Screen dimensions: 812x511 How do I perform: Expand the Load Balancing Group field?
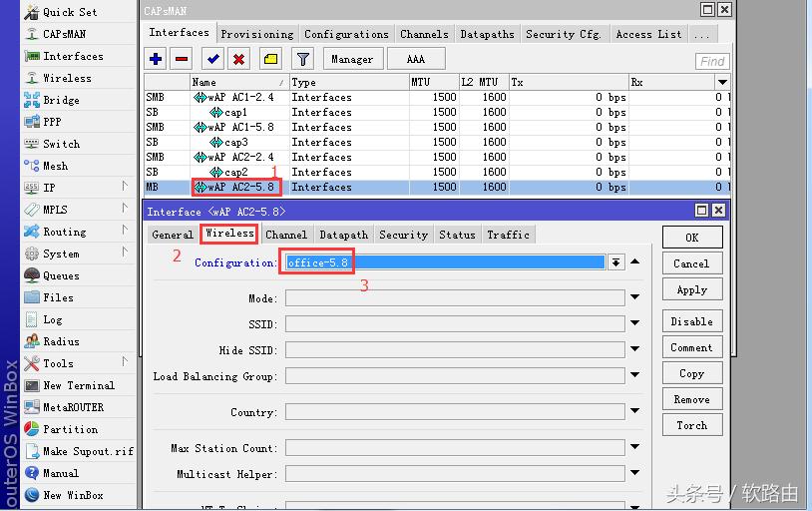click(x=635, y=374)
